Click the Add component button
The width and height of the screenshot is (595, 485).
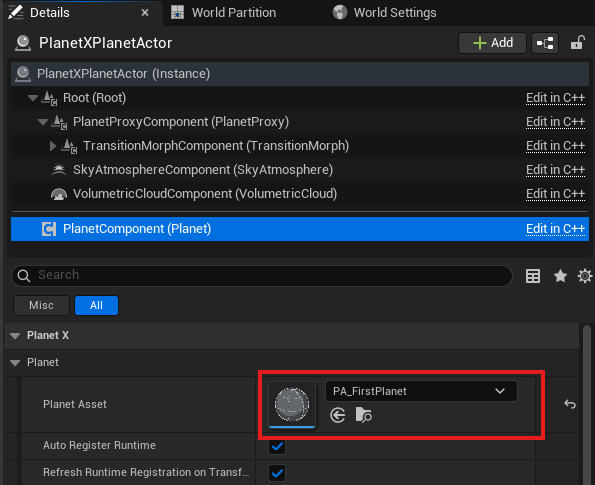point(493,43)
